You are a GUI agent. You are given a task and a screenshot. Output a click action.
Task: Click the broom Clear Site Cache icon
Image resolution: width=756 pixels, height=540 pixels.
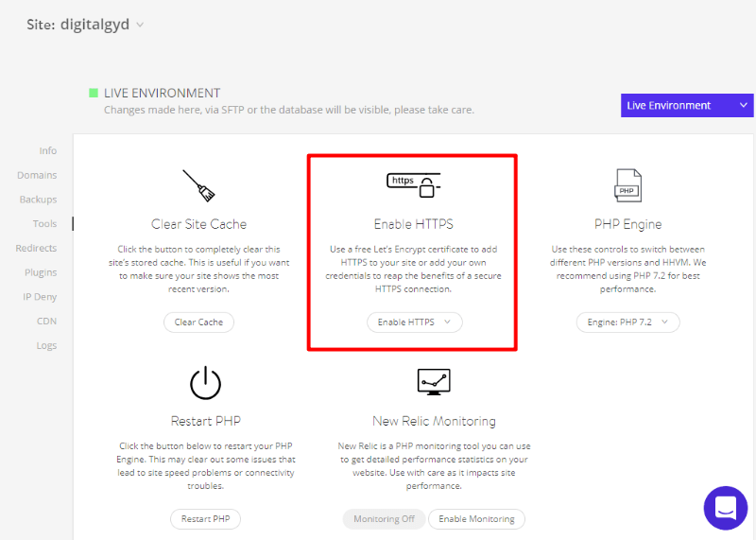point(198,185)
